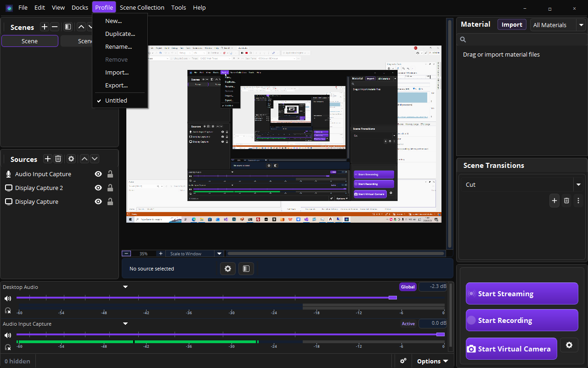Mute Audio Input Capture speaker icon
This screenshot has height=368, width=588.
point(7,335)
